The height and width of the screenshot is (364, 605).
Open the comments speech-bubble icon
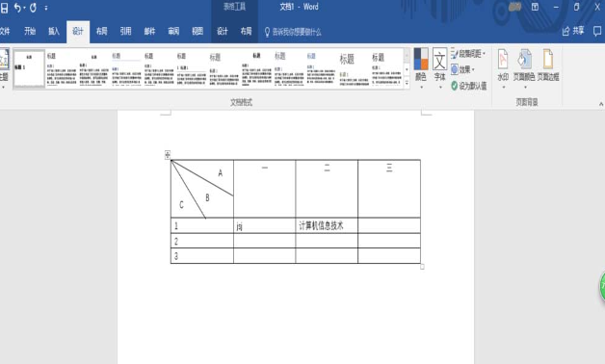597,31
